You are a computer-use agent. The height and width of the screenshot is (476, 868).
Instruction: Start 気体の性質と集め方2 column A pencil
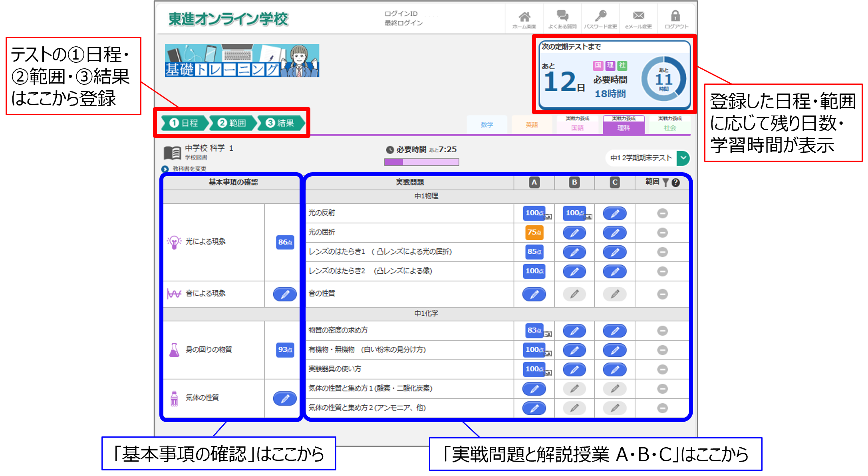(x=534, y=408)
